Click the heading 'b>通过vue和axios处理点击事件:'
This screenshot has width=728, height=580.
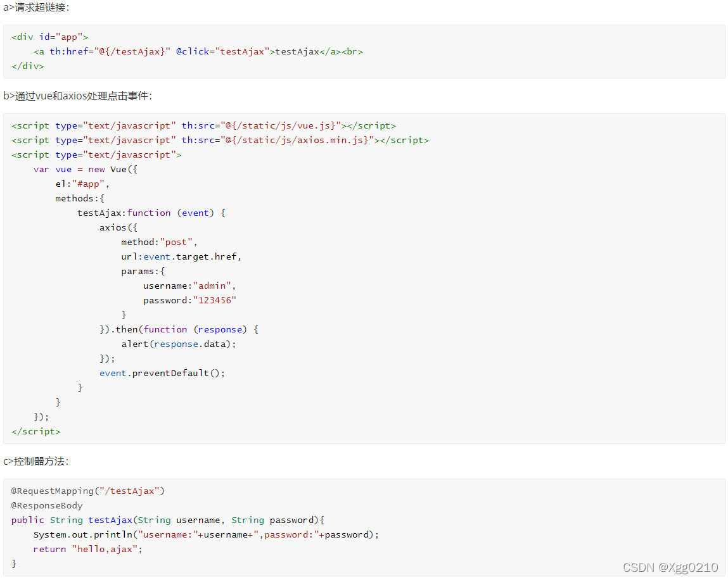pos(77,96)
